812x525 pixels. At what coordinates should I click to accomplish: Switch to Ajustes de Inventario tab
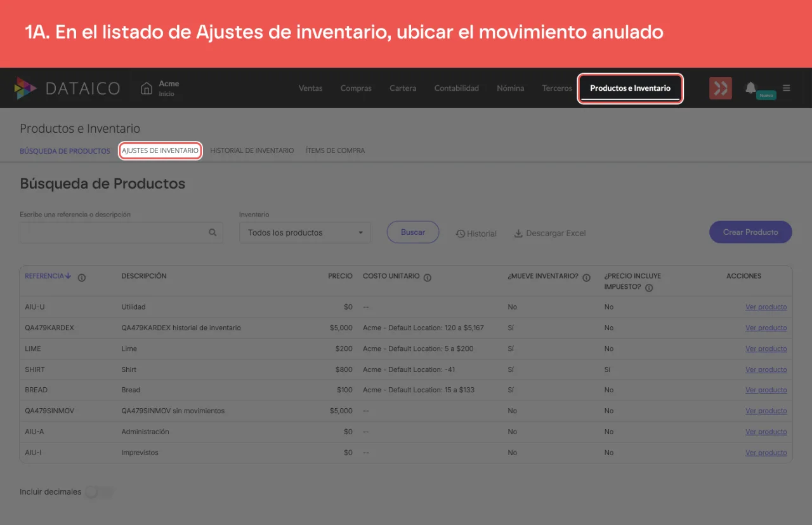[x=160, y=150]
